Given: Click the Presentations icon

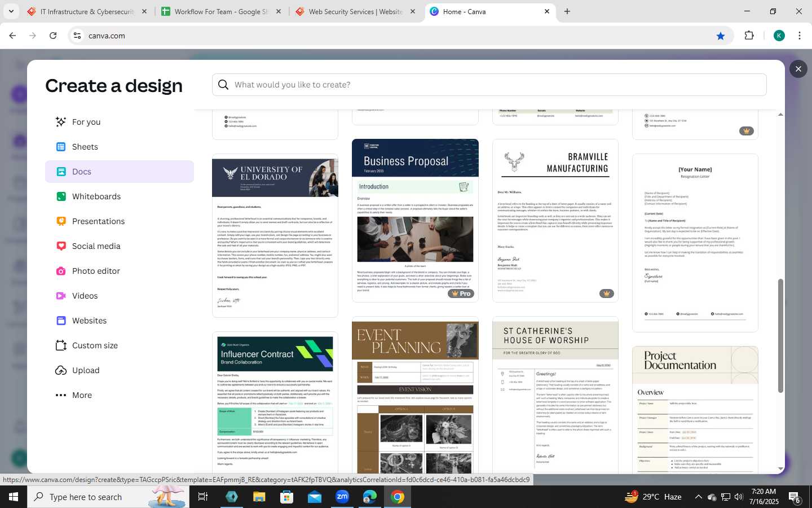Looking at the screenshot, I should click(x=61, y=221).
